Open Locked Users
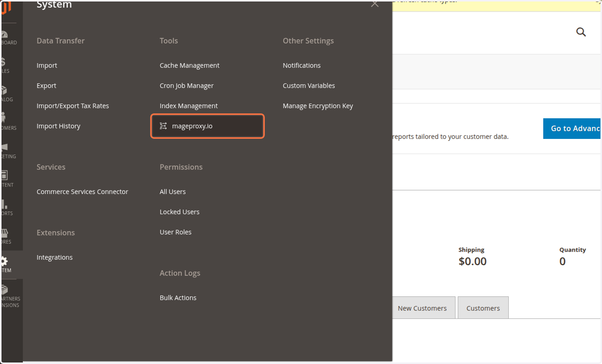This screenshot has width=602, height=364. (x=180, y=212)
